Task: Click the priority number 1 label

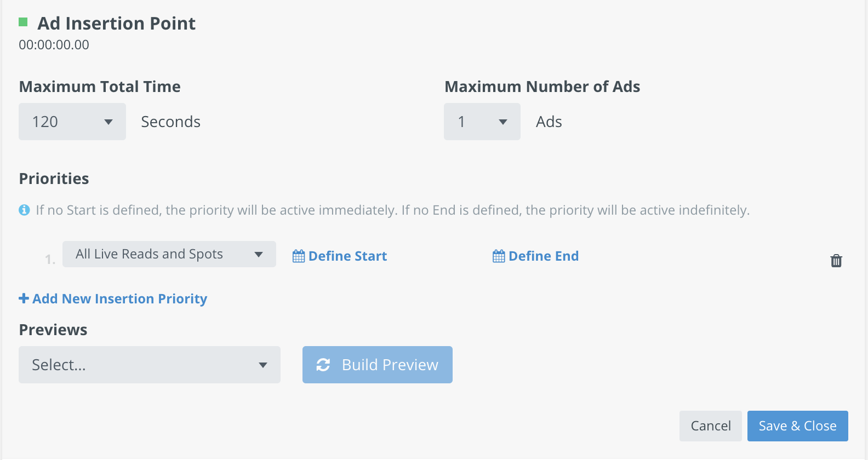Action: (50, 260)
